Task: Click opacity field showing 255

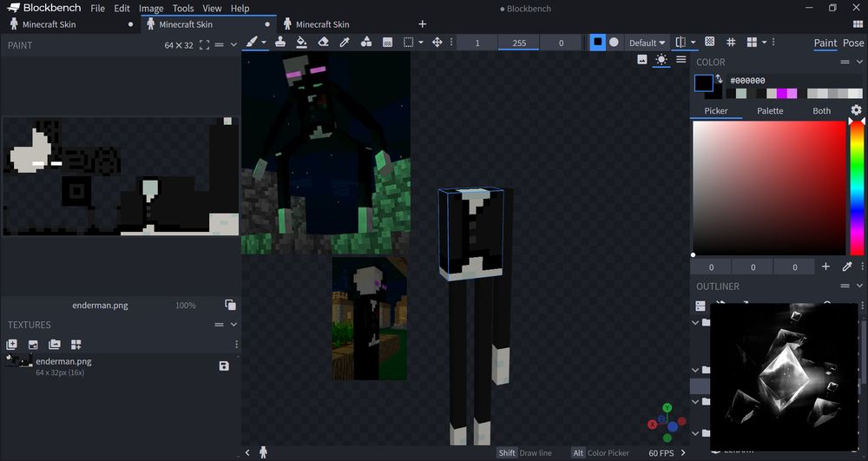Action: point(519,43)
